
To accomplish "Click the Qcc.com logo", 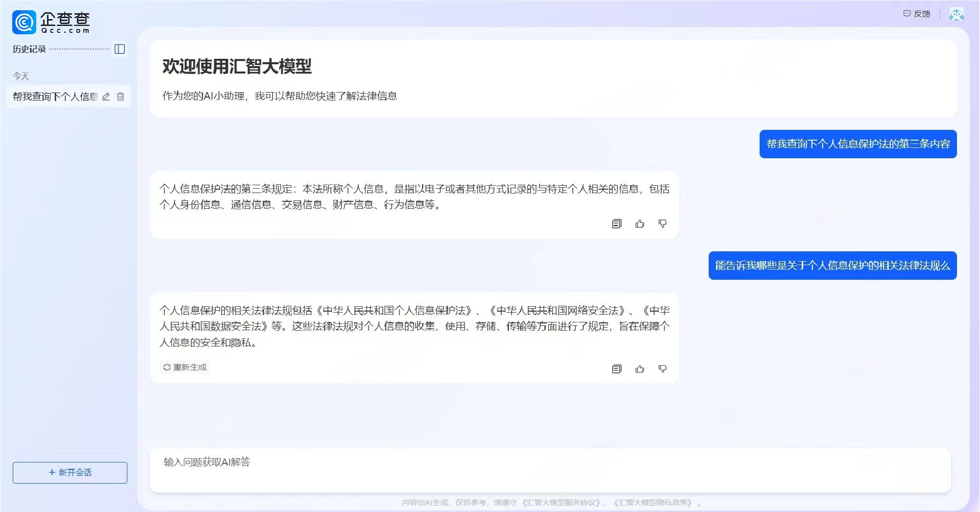I will (51, 22).
